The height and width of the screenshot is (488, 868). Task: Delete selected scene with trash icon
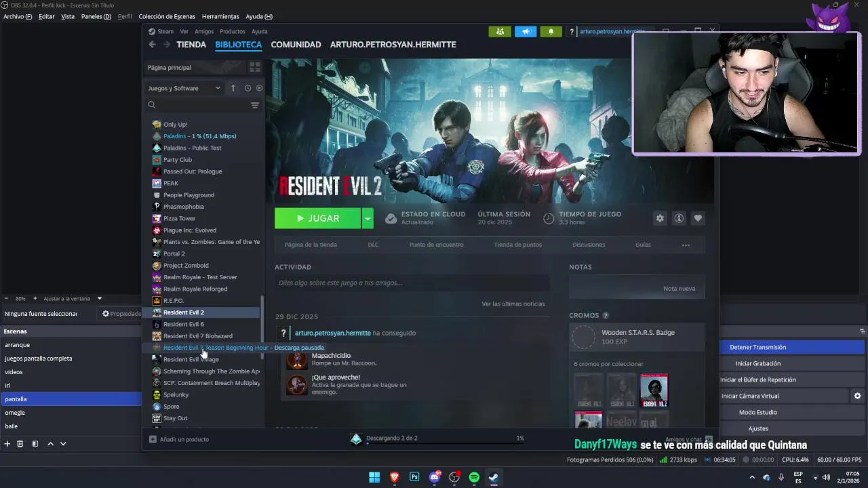point(20,443)
